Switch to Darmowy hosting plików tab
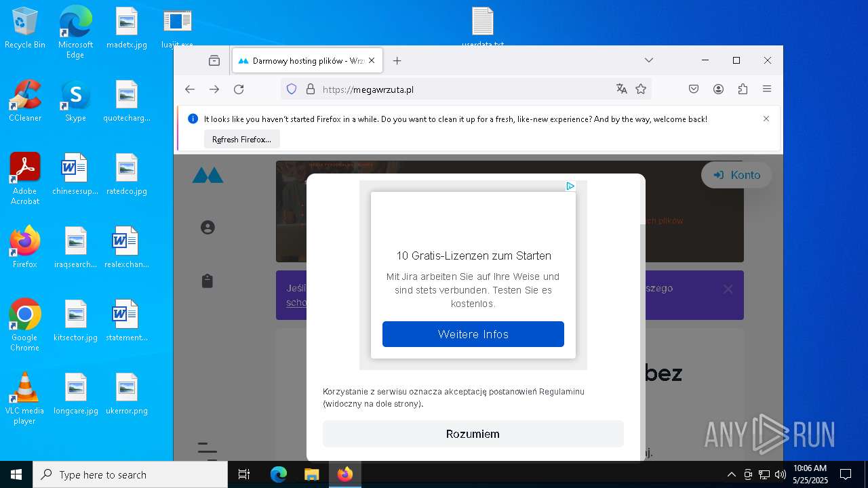Image resolution: width=868 pixels, height=488 pixels. click(x=307, y=60)
